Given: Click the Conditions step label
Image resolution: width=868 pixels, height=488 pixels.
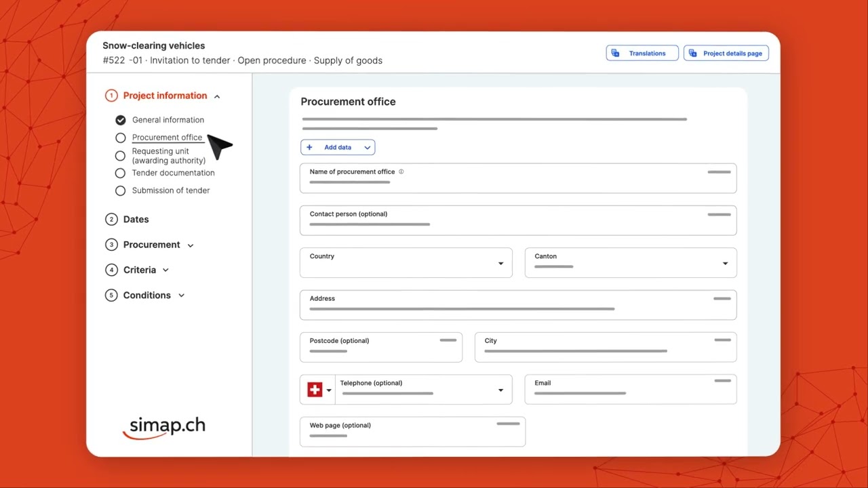Looking at the screenshot, I should (x=147, y=296).
